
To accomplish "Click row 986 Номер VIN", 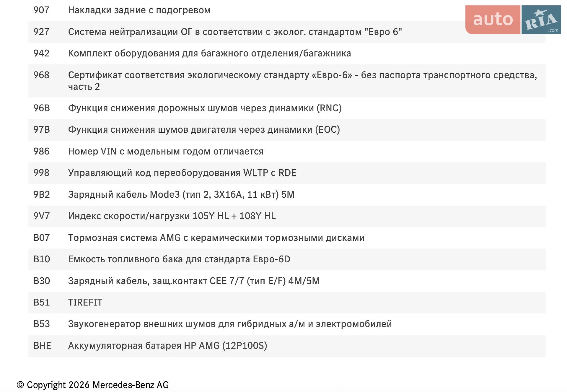I will 287,151.
